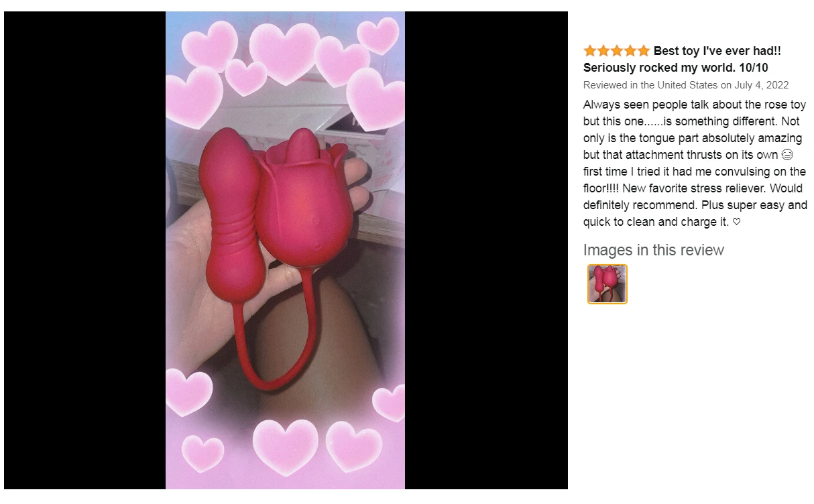Open the "Best toy I've ever had!!" title

pos(717,51)
